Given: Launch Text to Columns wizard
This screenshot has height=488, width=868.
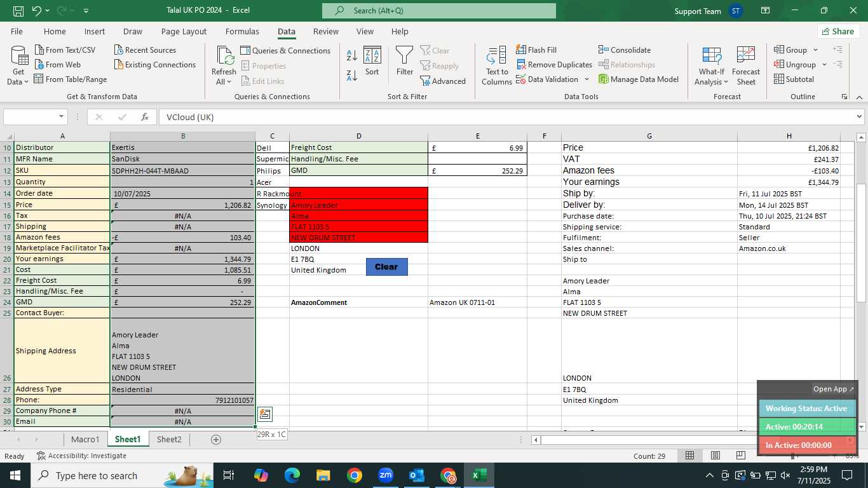Looking at the screenshot, I should [x=497, y=66].
